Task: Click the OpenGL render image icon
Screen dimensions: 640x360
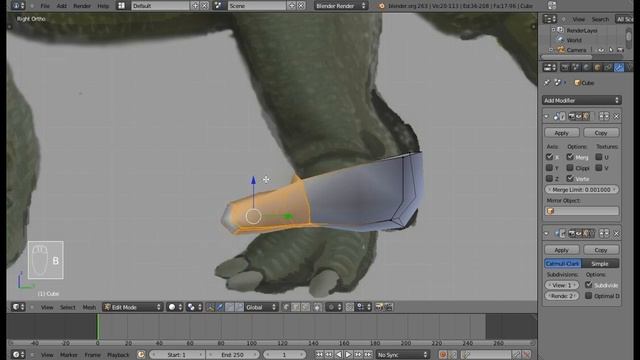Action: tap(379, 307)
